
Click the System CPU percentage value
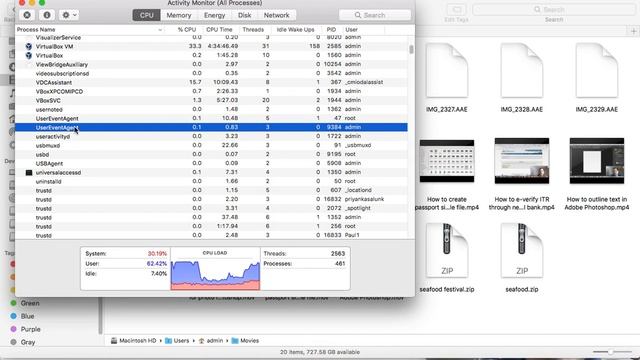click(x=157, y=253)
